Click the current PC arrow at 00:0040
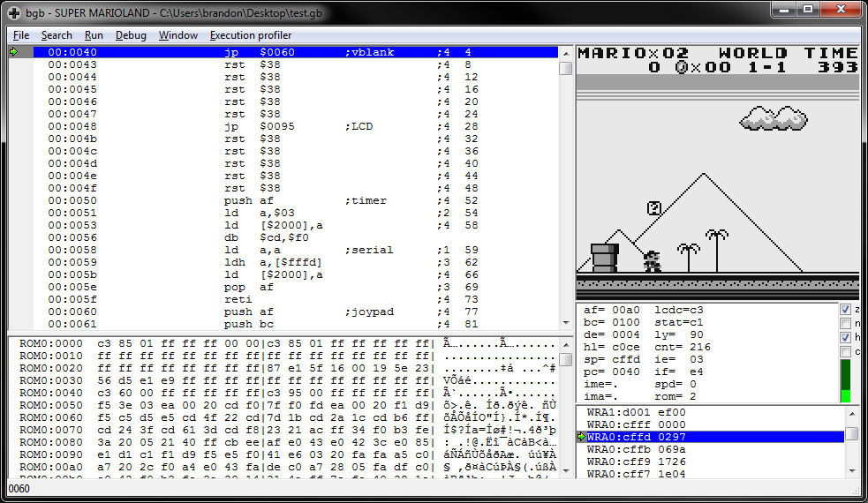This screenshot has height=503, width=868. 14,52
